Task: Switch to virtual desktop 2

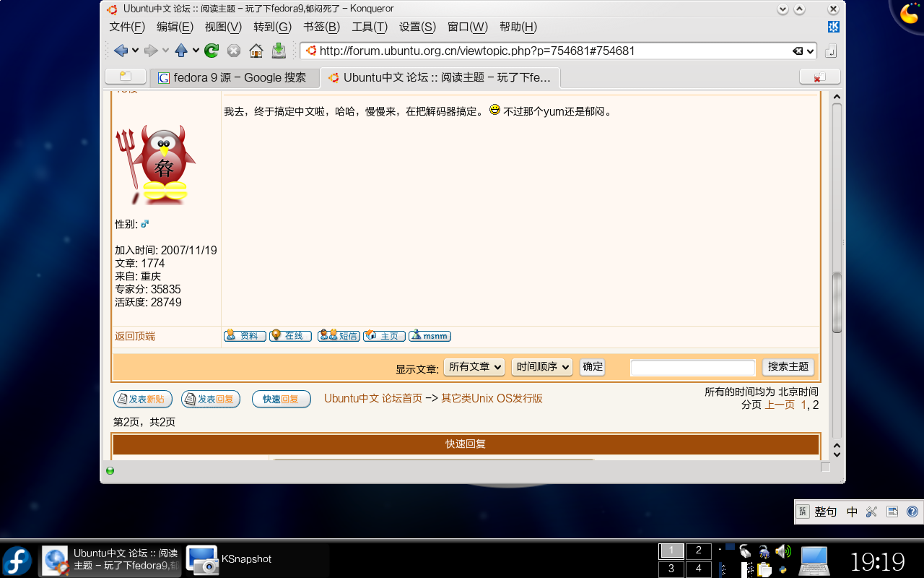Action: tap(698, 551)
